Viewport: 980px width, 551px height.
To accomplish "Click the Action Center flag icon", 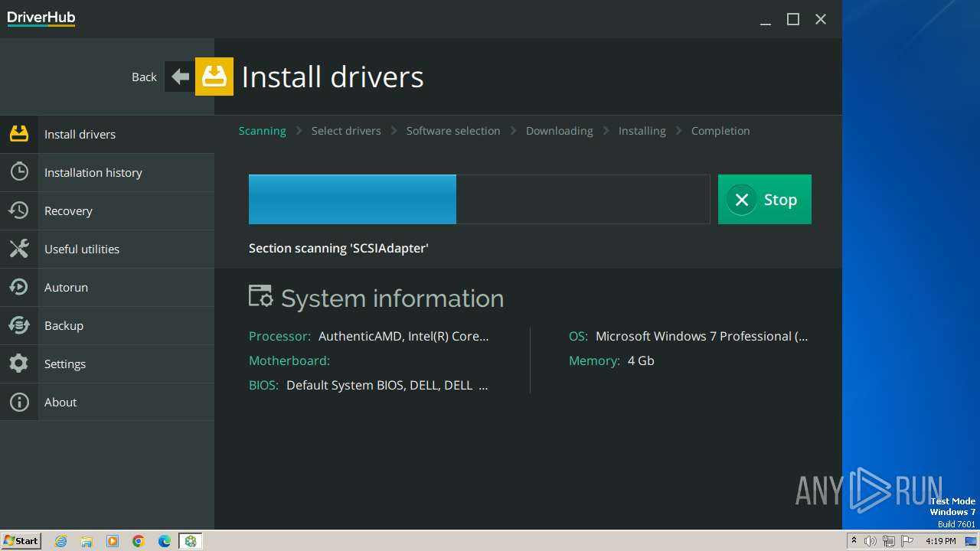I will (x=907, y=541).
